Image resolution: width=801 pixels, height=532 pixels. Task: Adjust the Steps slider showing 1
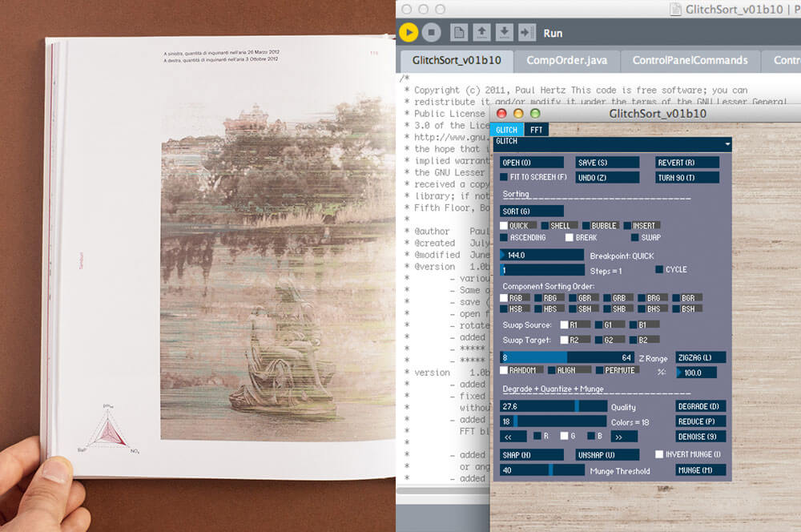pyautogui.click(x=542, y=270)
